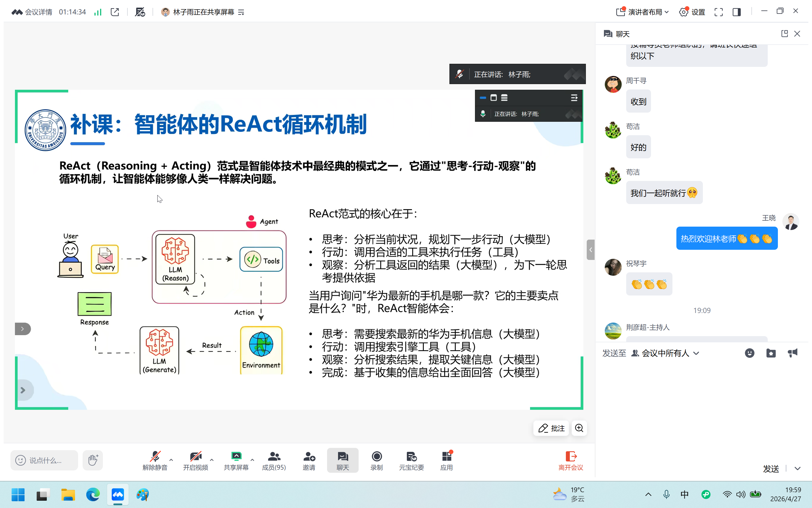Screen dimensions: 812x508
Task: Click 祝琴宇's avatar in chat
Action: [x=613, y=267]
